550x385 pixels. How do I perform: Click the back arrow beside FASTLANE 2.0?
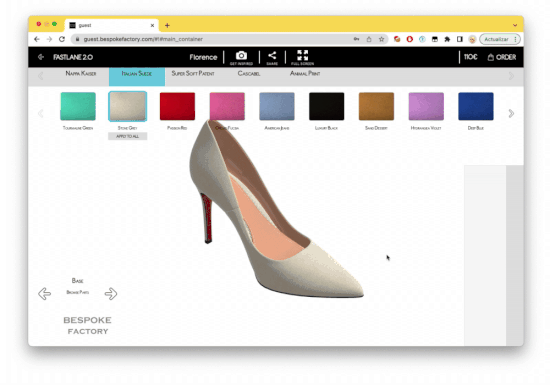point(41,57)
